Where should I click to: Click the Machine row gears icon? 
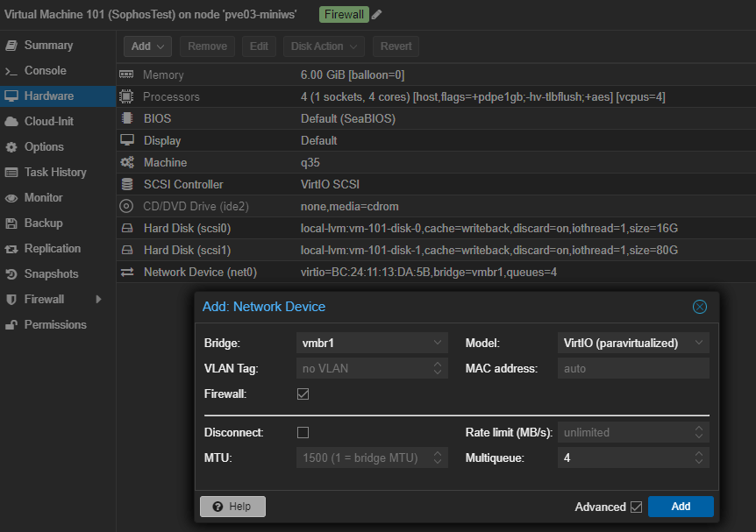[127, 162]
